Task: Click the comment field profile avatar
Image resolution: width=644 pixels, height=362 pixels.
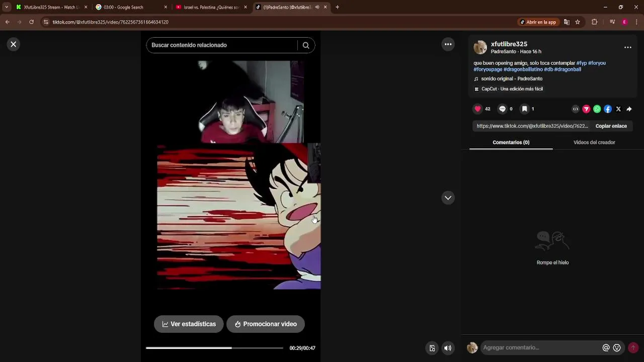Action: click(x=472, y=348)
